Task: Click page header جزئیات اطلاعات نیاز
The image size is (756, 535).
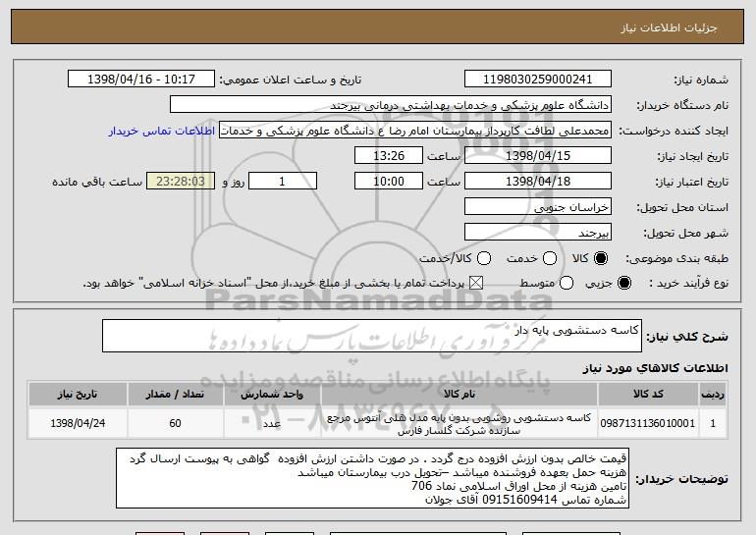Action: [x=669, y=27]
